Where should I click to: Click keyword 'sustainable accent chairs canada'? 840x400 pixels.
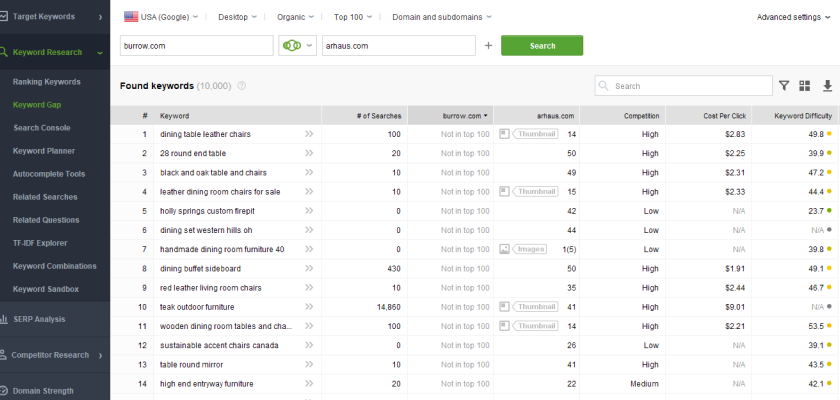pos(219,345)
